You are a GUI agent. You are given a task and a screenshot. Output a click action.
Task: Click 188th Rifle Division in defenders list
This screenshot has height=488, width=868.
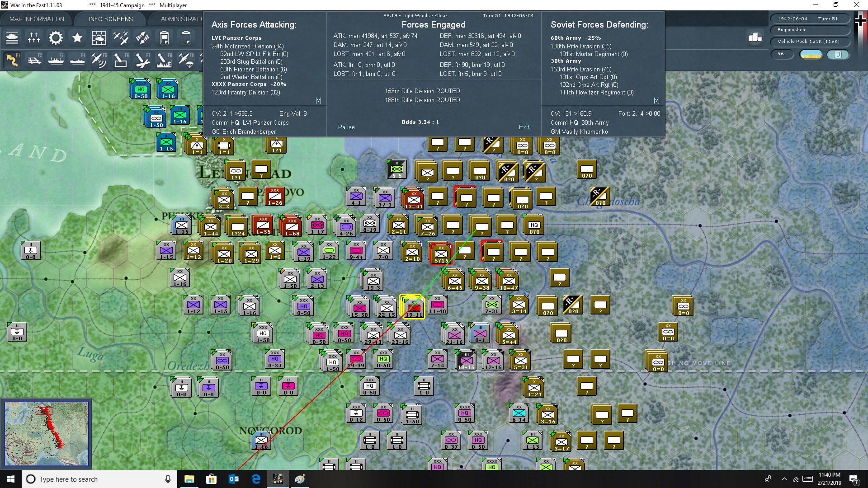(581, 47)
